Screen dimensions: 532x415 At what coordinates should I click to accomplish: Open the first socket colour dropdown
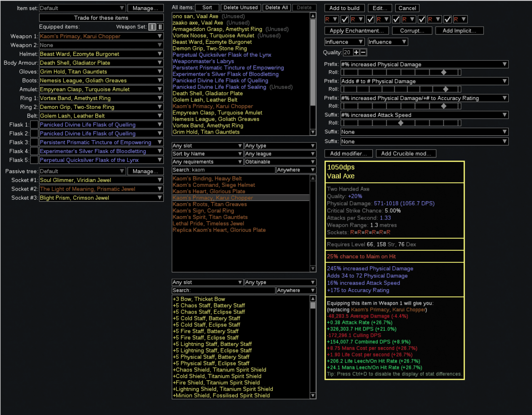pyautogui.click(x=332, y=19)
